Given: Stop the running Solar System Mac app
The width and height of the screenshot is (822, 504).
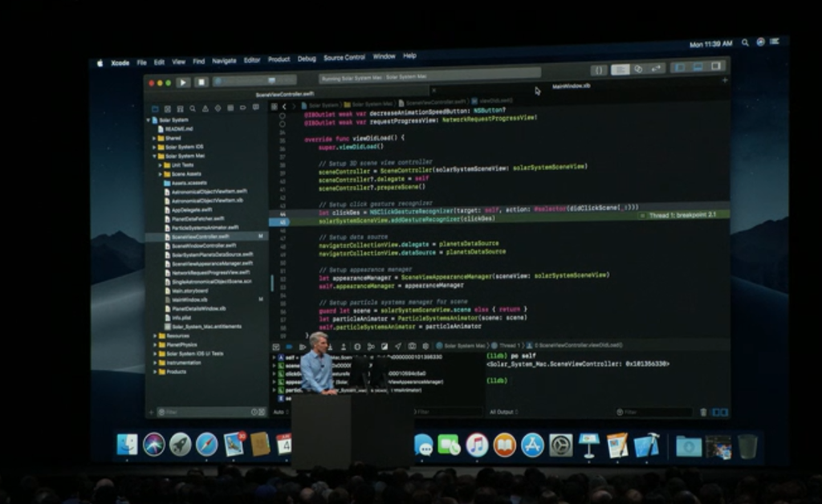Looking at the screenshot, I should click(x=201, y=82).
